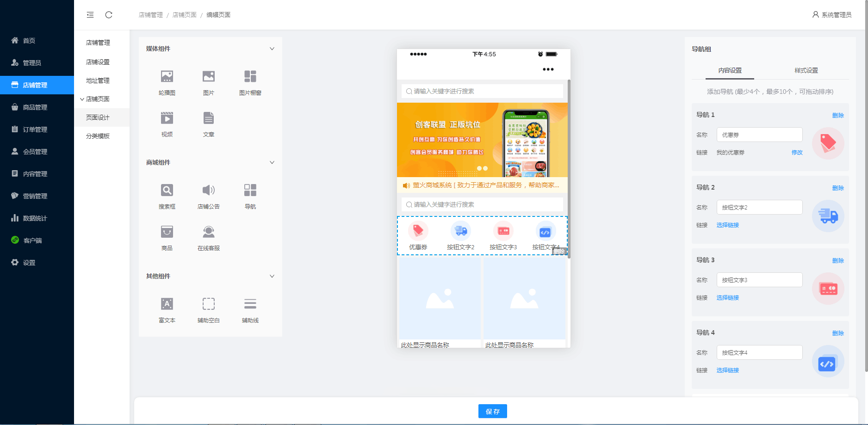Screen dimensions: 868x425
Task: Click 选择链接 for 导航 2
Action: pyautogui.click(x=727, y=225)
